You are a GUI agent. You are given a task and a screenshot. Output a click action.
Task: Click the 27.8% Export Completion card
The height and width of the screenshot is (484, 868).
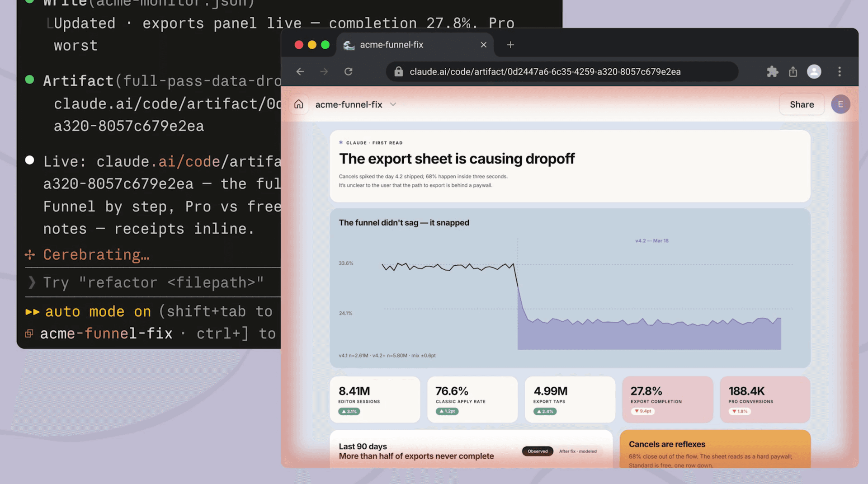point(668,399)
